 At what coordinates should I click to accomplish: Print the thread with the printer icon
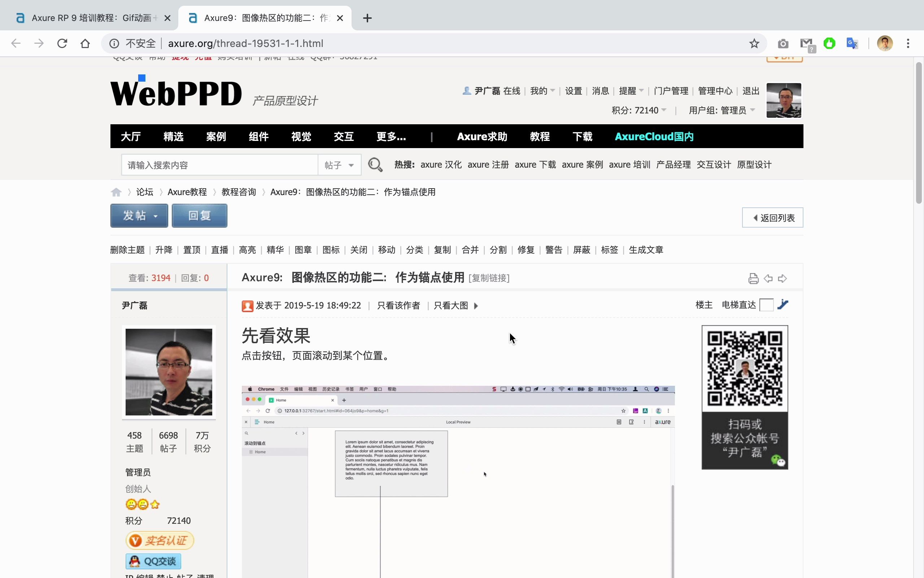tap(753, 279)
